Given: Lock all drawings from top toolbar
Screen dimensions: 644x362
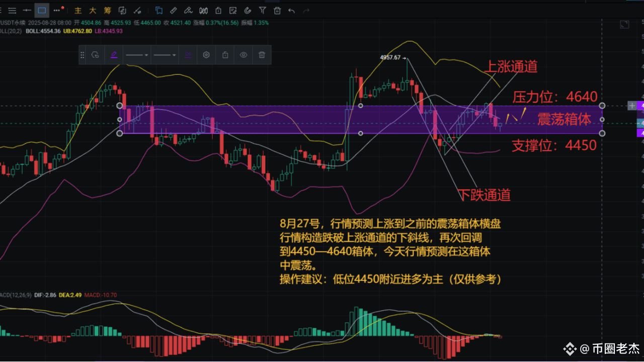Looking at the screenshot, I should click(218, 10).
